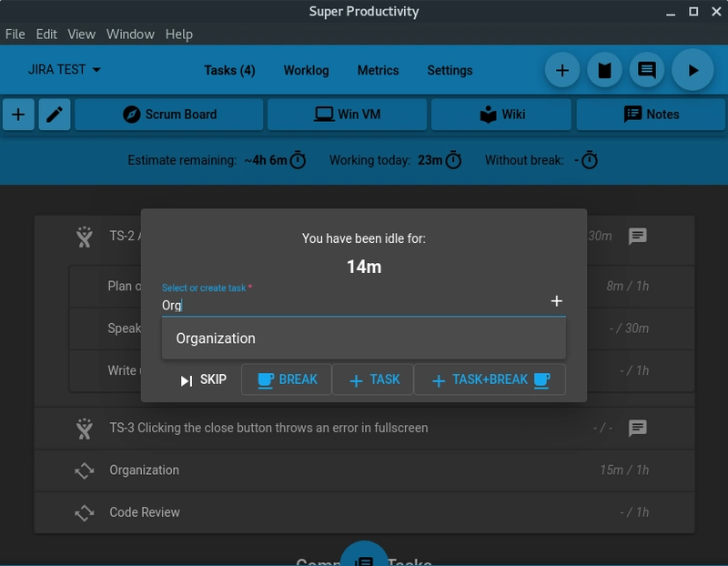Expand the JIRA TEST project dropdown
This screenshot has width=728, height=566.
pos(65,70)
